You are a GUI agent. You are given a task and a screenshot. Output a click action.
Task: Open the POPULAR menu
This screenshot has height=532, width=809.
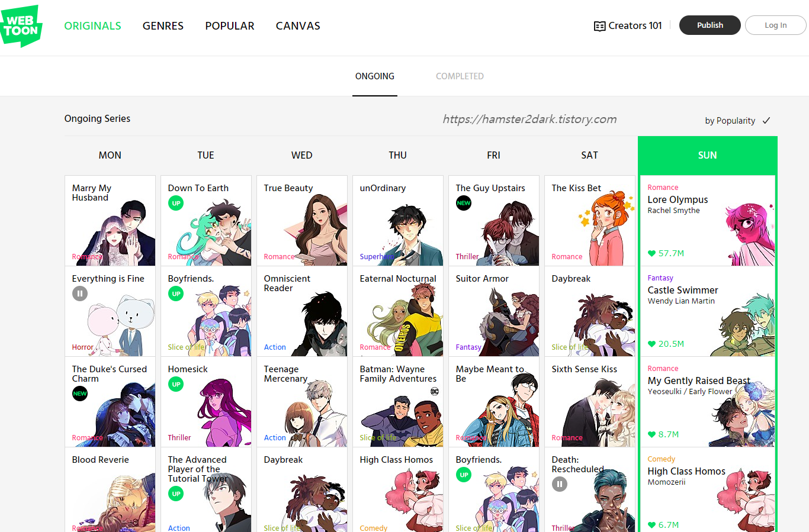click(x=230, y=26)
